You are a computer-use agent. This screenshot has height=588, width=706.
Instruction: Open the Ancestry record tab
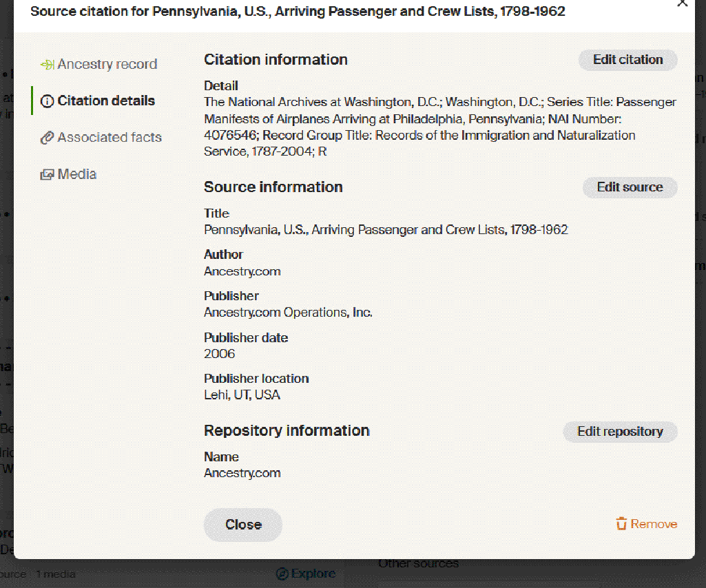tap(107, 65)
